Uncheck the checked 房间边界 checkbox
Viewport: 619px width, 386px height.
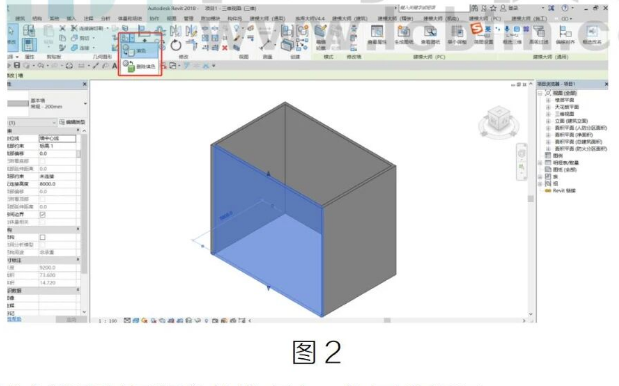[43, 214]
